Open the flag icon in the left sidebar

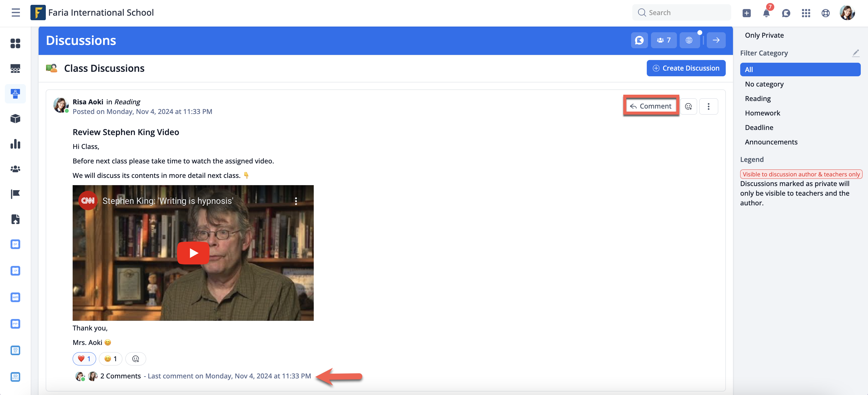point(15,194)
